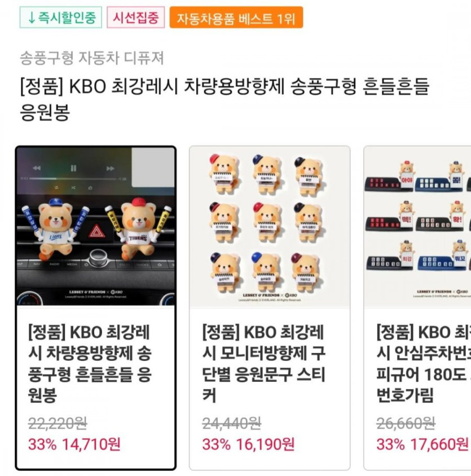The height and width of the screenshot is (476, 471).
Task: Click pause icon in the car screen image
Action: click(x=73, y=168)
